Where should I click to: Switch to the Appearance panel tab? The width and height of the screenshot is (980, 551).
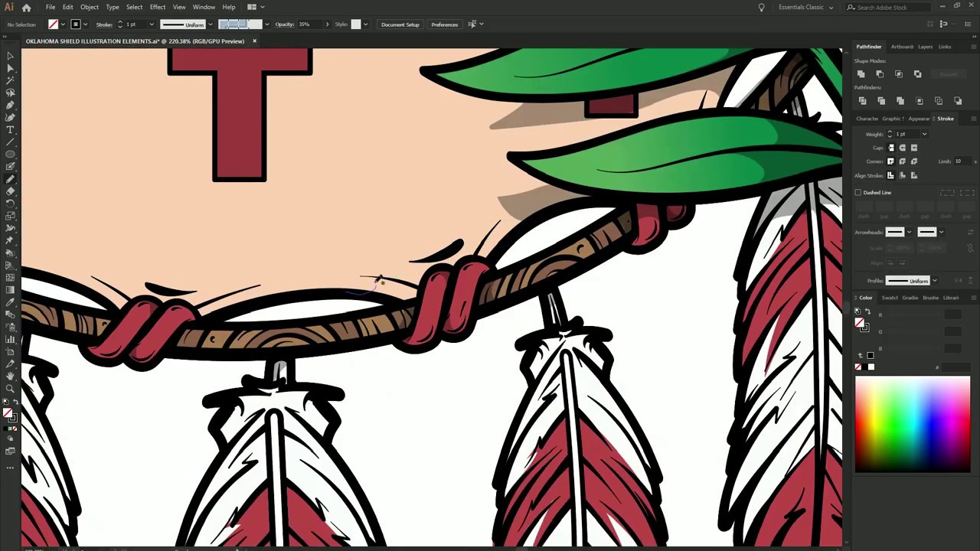[x=919, y=119]
